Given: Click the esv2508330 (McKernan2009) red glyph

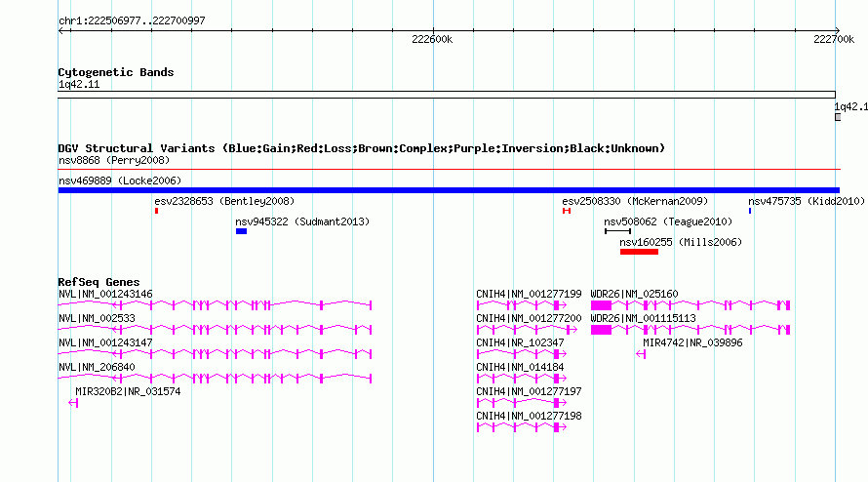Looking at the screenshot, I should pos(567,211).
